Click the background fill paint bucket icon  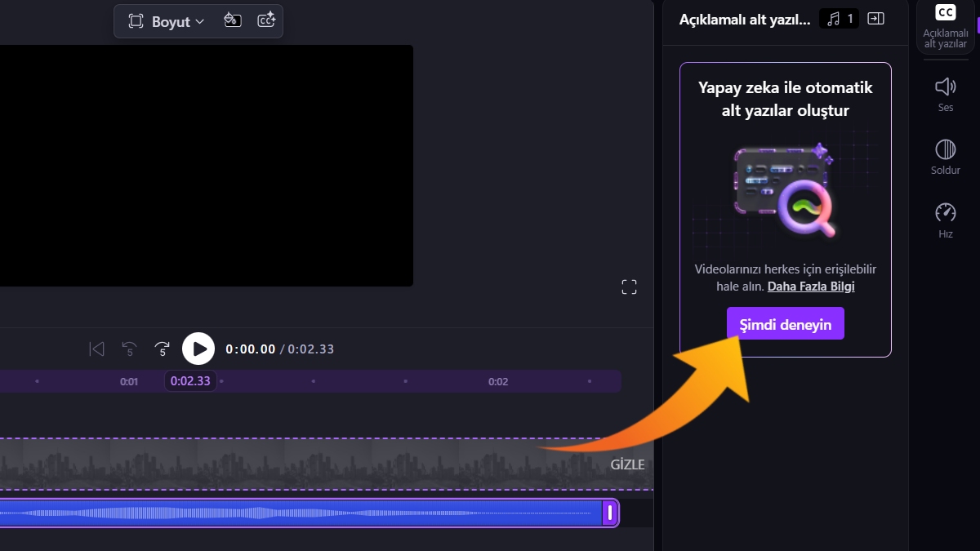point(233,20)
